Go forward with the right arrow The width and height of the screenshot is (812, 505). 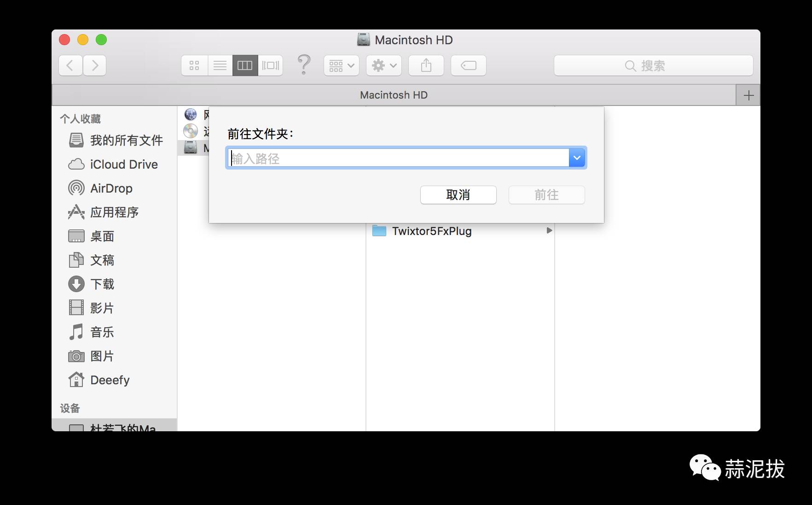pos(95,65)
